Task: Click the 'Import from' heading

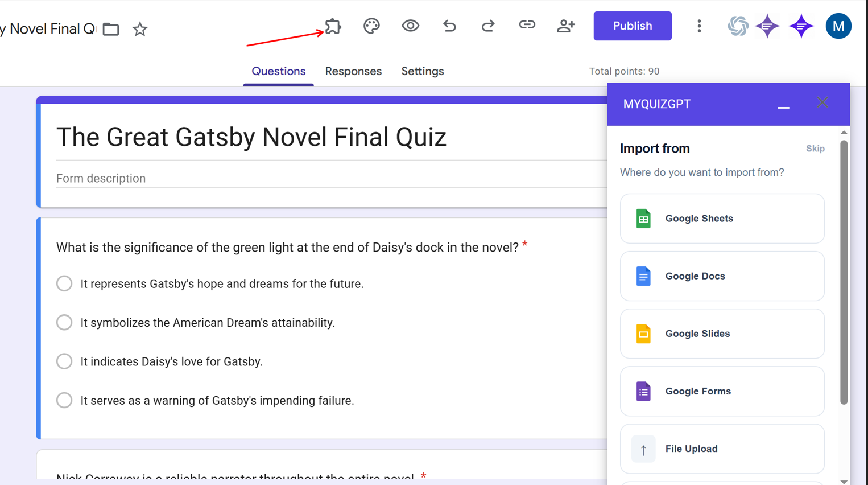Action: [655, 149]
